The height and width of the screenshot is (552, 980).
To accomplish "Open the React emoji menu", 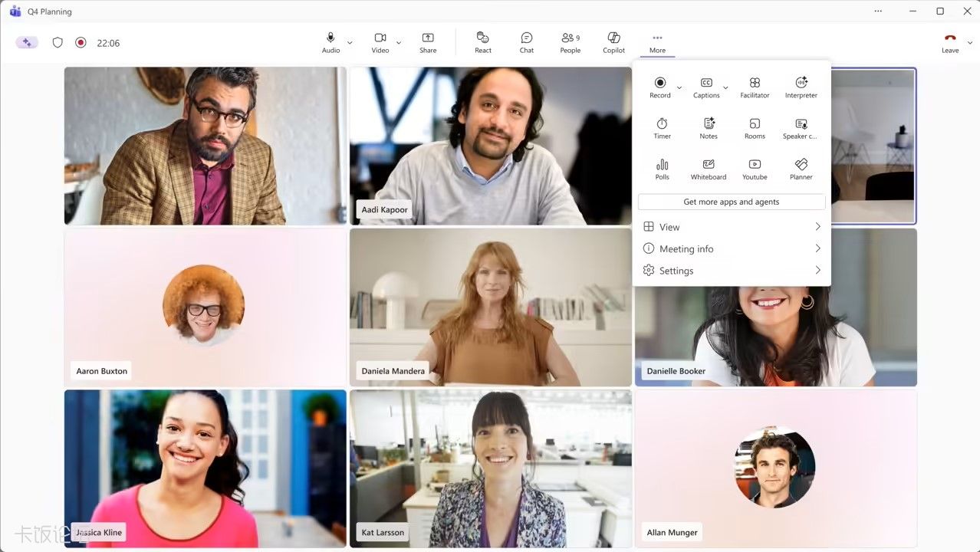I will [483, 42].
